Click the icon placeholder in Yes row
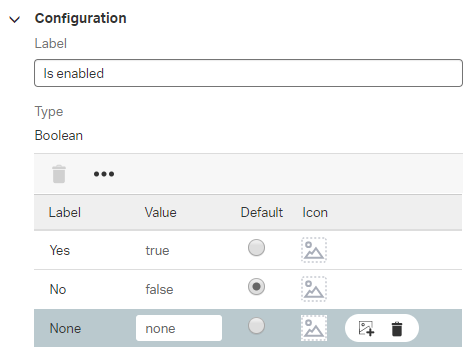The height and width of the screenshot is (361, 469). [x=314, y=250]
